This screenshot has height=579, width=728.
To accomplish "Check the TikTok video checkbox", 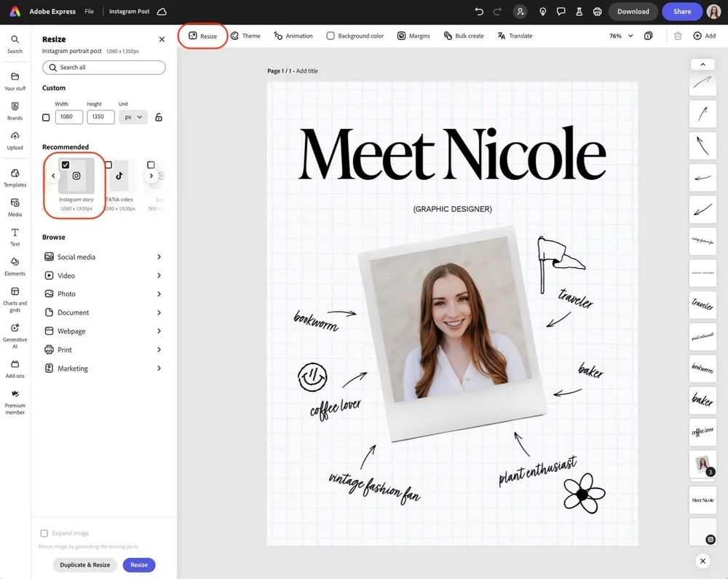I will [x=108, y=165].
